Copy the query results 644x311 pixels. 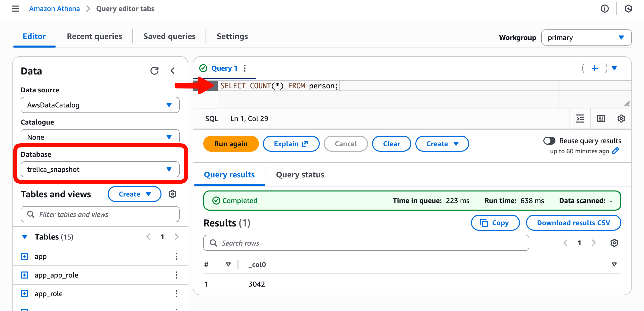pos(495,223)
